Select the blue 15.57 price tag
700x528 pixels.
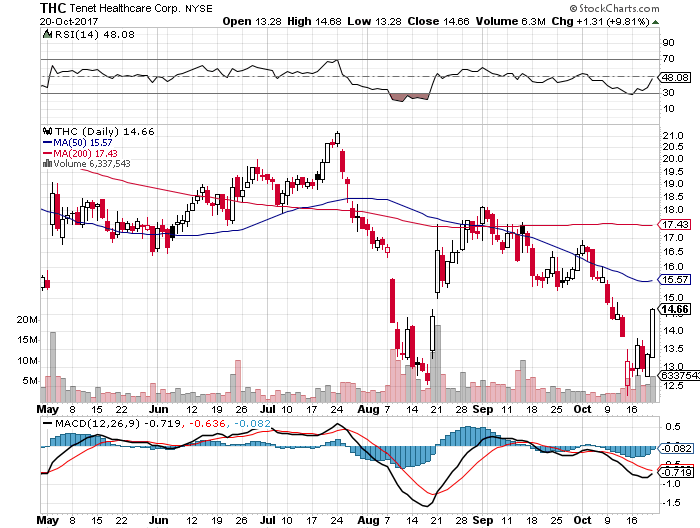(673, 280)
